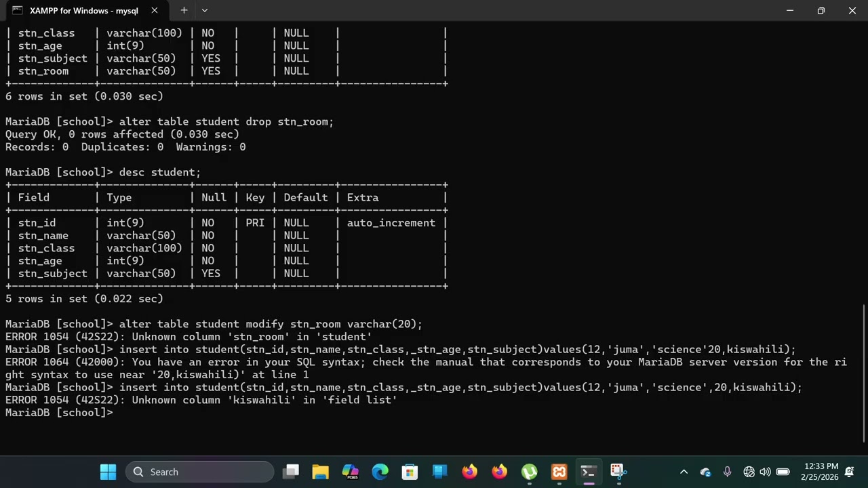Restore down the terminal window
868x488 pixels.
821,10
